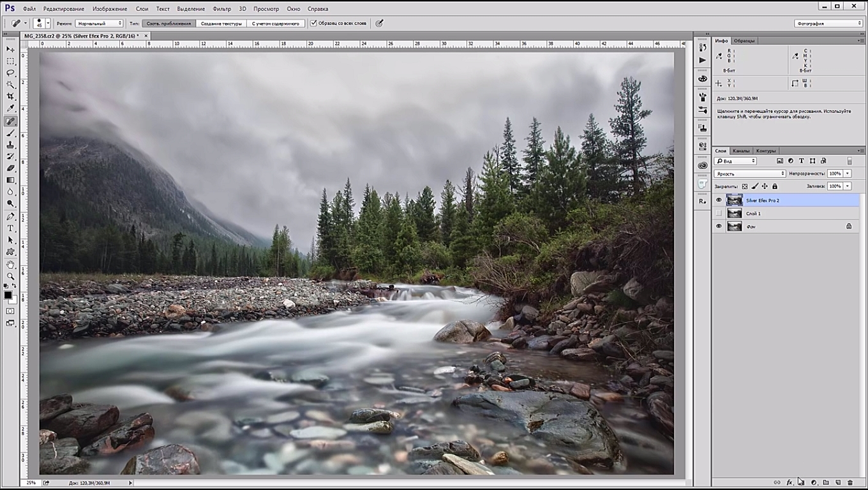Show the Слой 1 layer
This screenshot has width=868, height=490.
719,213
